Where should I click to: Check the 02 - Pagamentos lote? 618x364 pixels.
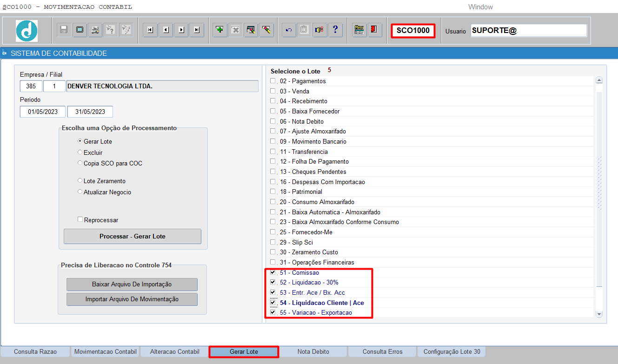click(273, 81)
